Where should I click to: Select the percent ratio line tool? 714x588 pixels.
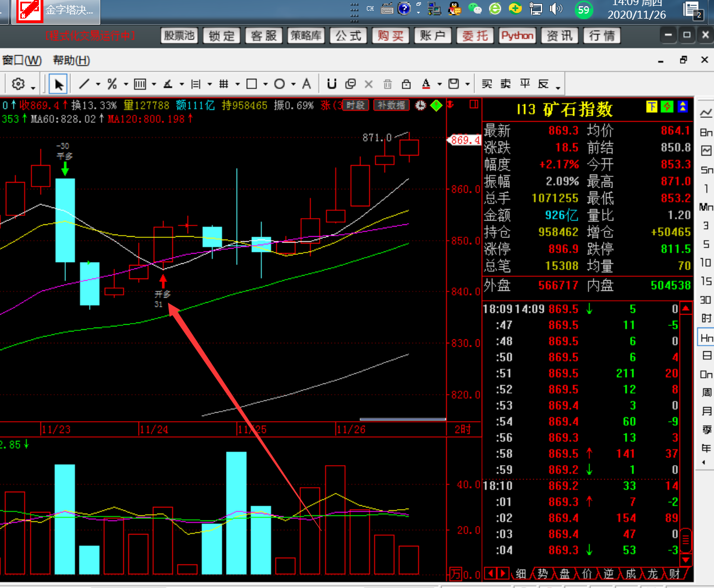pos(112,84)
